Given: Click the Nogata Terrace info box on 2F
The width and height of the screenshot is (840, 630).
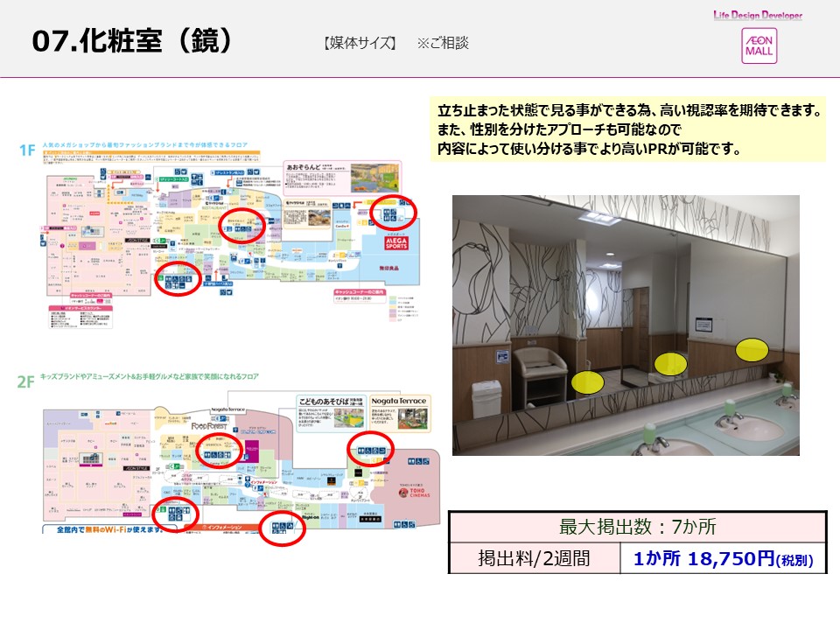Looking at the screenshot, I should click(x=405, y=413).
